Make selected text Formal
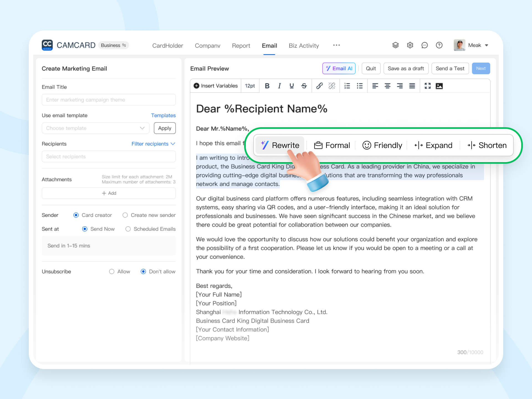Viewport: 532px width, 399px height. pyautogui.click(x=332, y=145)
